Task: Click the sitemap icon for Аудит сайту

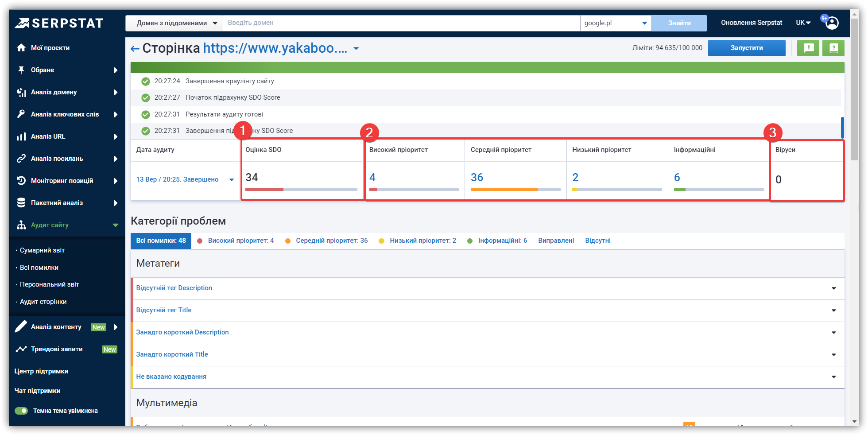Action: [x=21, y=225]
